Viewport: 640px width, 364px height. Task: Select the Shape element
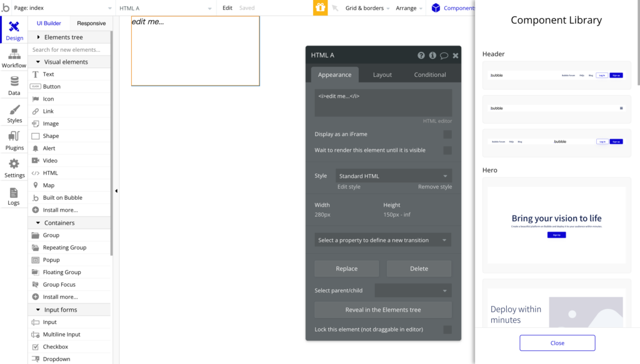(x=70, y=135)
